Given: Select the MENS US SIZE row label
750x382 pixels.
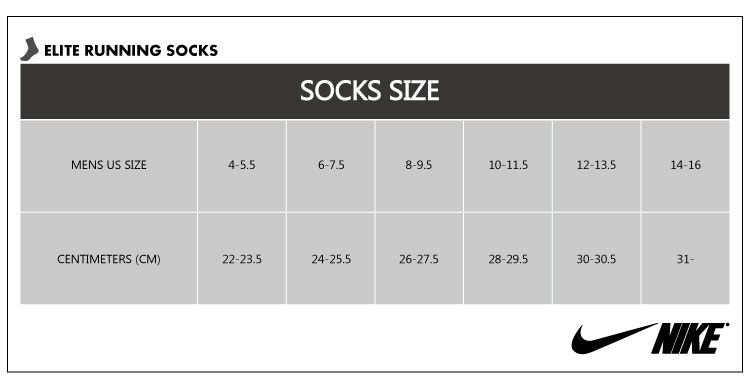Looking at the screenshot, I should tap(109, 165).
